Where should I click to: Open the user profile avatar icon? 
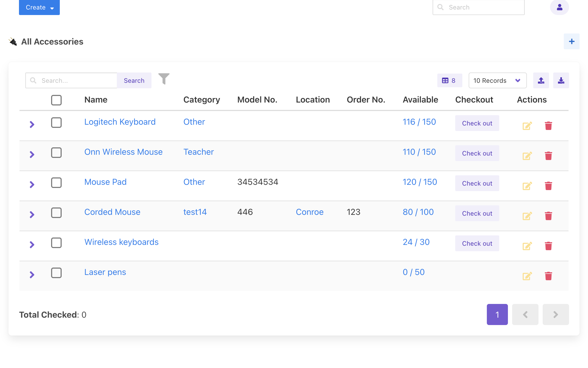(559, 7)
